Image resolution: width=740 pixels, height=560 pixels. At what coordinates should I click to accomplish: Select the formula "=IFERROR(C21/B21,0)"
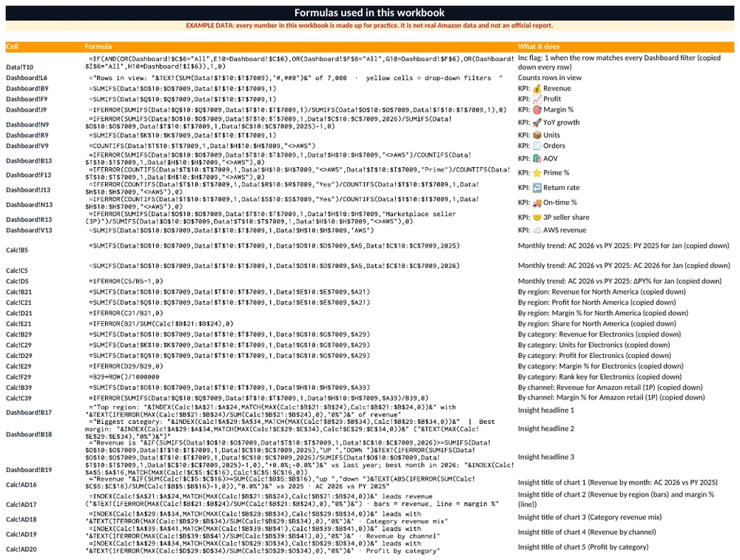tap(126, 313)
